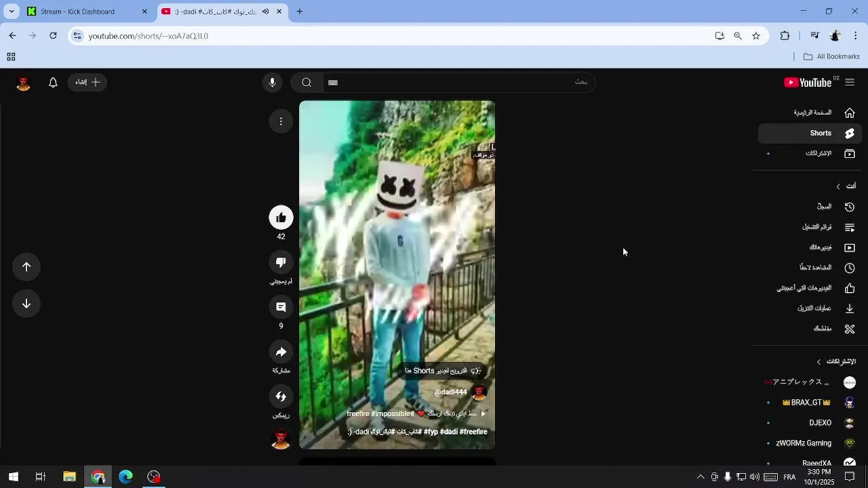Screen dimensions: 868x488
Task: Open Chrome's three-dot menu
Action: pos(856,36)
